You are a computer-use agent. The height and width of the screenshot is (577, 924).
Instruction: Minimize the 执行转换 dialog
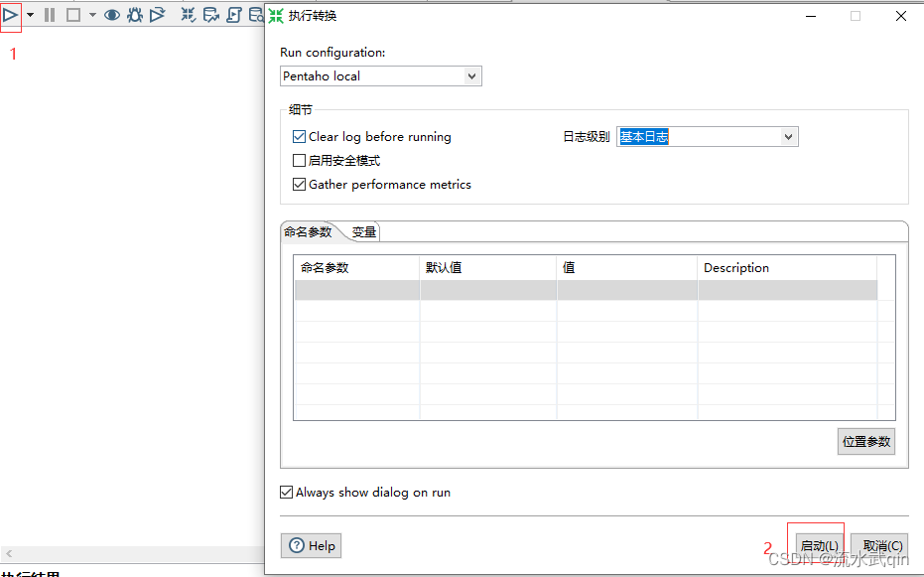(811, 16)
